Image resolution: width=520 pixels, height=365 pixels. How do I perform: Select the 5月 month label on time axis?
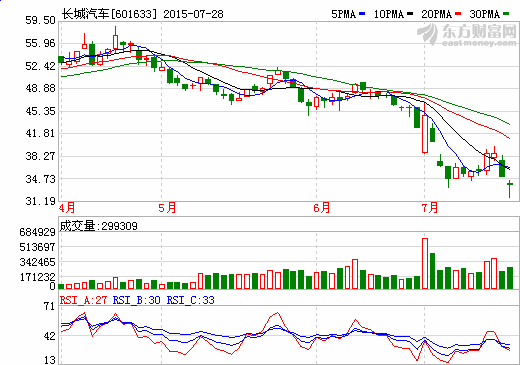tap(167, 208)
